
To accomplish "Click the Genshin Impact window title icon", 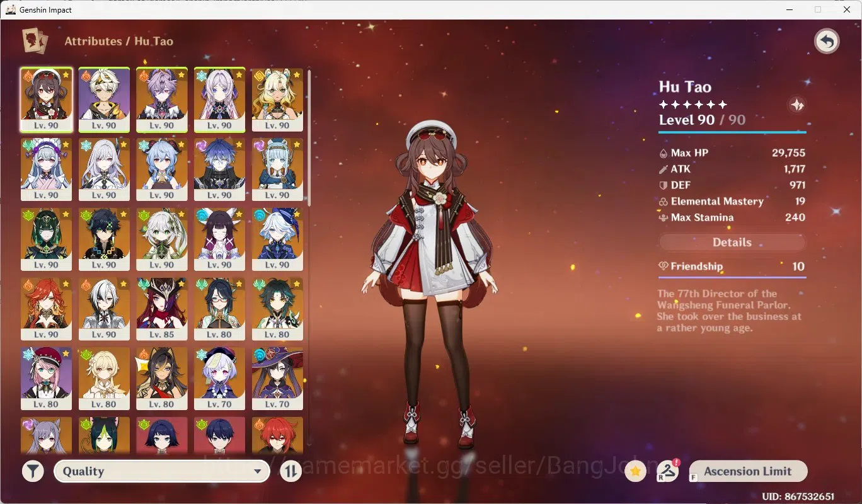I will pos(11,9).
